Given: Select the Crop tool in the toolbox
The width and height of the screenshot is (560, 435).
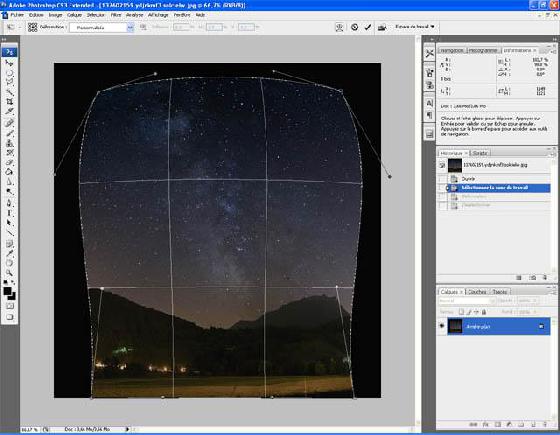Looking at the screenshot, I should [10, 102].
